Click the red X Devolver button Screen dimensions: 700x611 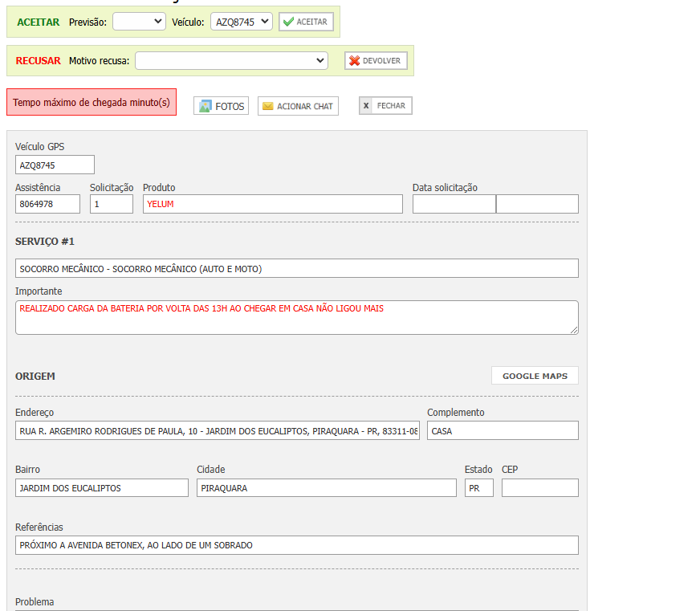[376, 60]
